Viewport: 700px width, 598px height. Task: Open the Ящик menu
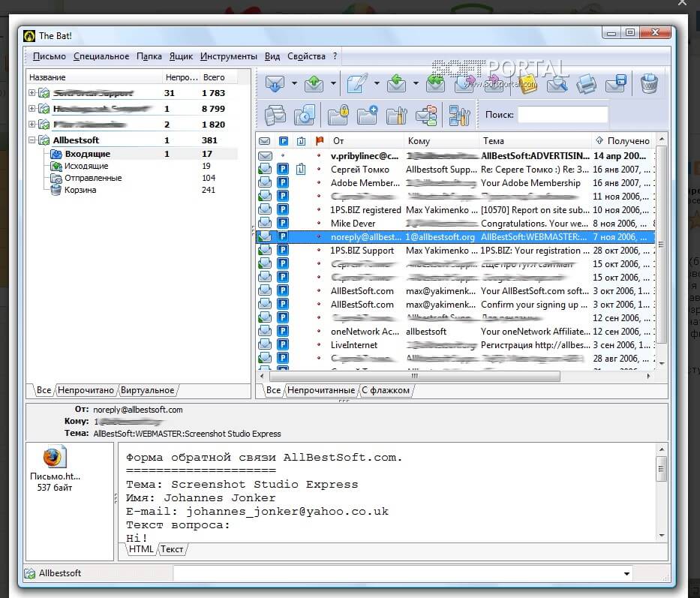tap(181, 56)
